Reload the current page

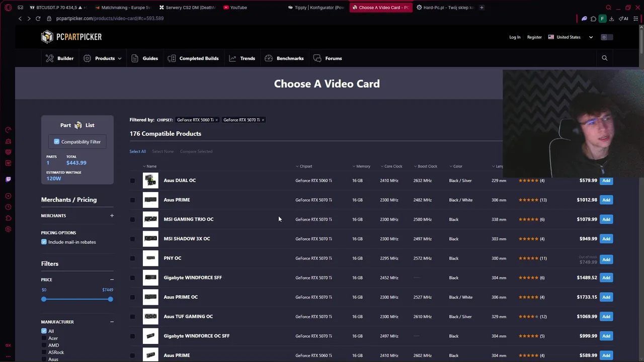(38, 19)
